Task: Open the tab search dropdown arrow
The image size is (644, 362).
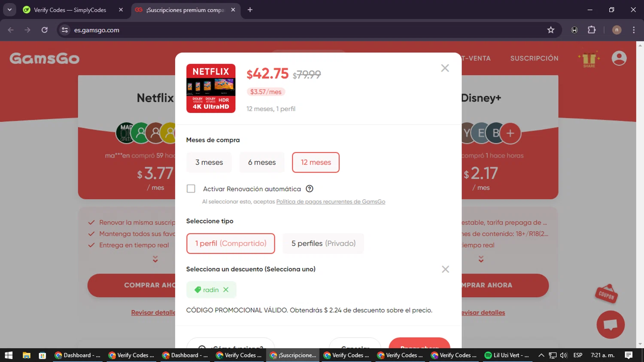Action: click(9, 10)
